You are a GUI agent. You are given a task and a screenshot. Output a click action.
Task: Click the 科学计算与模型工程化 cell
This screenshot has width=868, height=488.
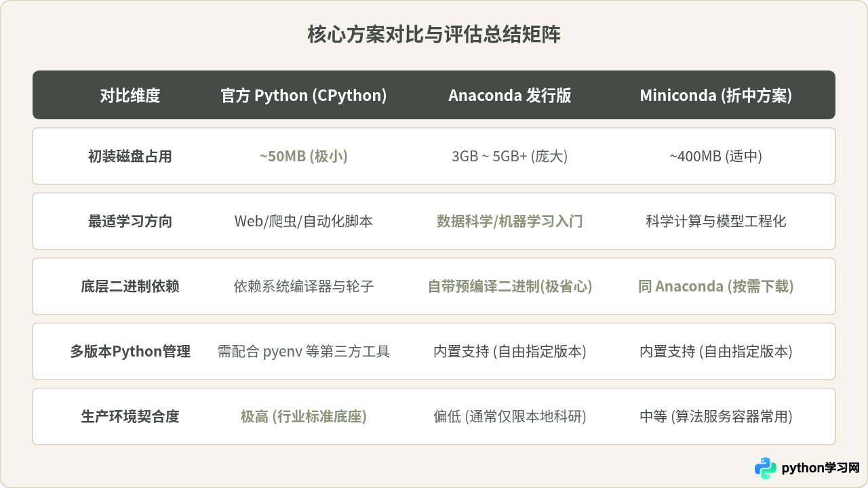(716, 222)
